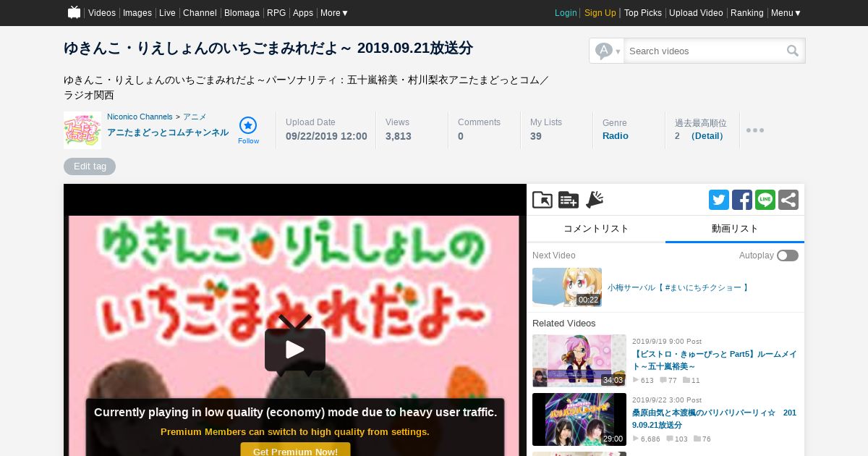The image size is (868, 456).
Task: Open 桑原由気と本渡楓のパリパリパーリィ☆ title link
Action: pos(715,419)
